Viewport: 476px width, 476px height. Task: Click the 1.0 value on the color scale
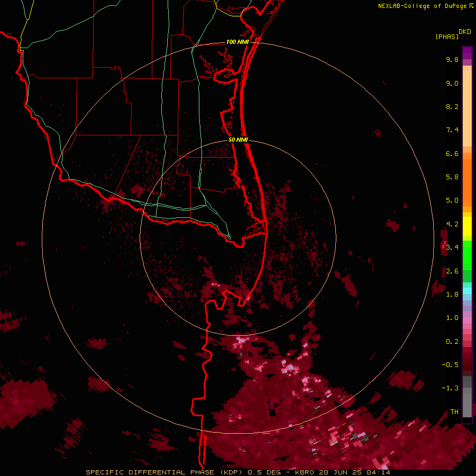tap(452, 318)
